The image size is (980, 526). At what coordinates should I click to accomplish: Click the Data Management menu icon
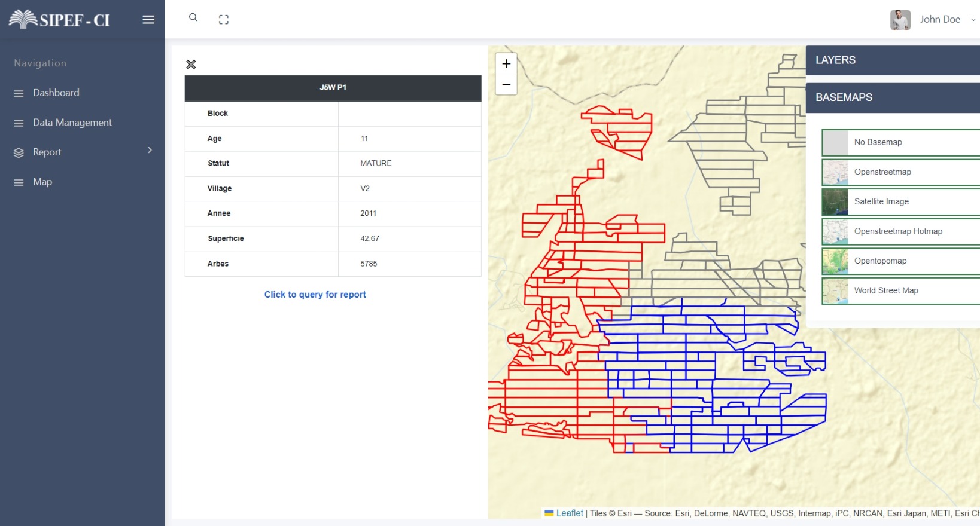19,123
